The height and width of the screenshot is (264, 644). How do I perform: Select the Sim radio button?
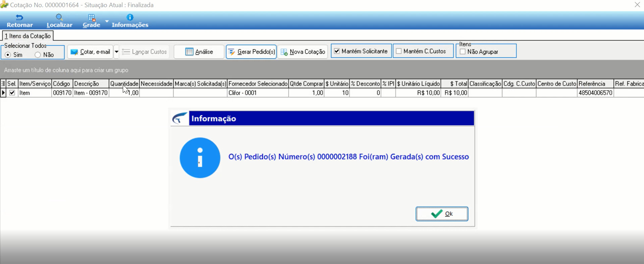(x=8, y=55)
